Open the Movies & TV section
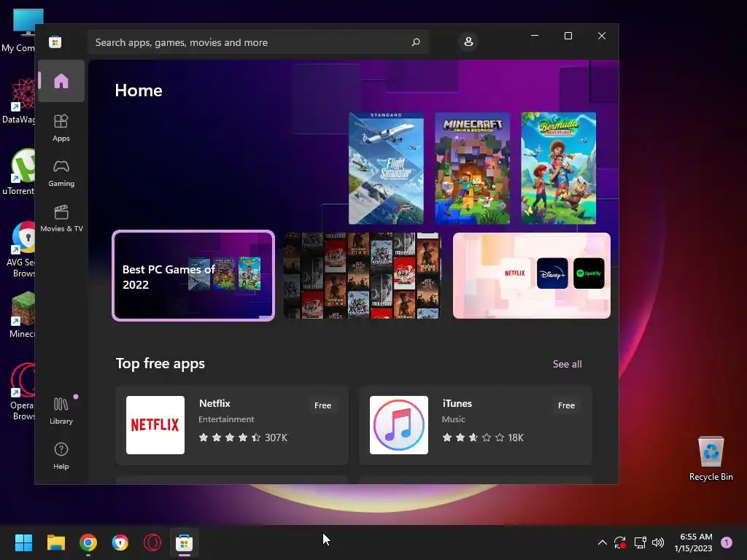The image size is (747, 560). tap(61, 218)
